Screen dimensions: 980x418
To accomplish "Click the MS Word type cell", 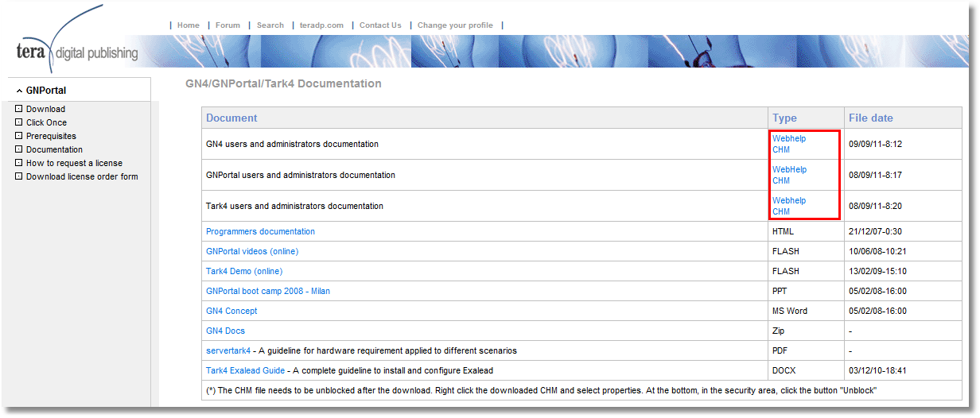I will coord(790,311).
